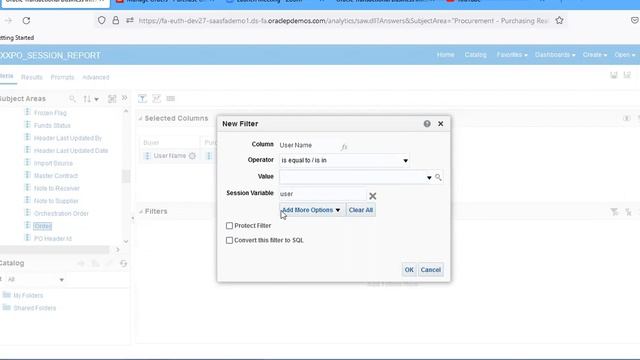Select Header Last Updated Date column
Screen dimensions: 640x360
coord(71,151)
